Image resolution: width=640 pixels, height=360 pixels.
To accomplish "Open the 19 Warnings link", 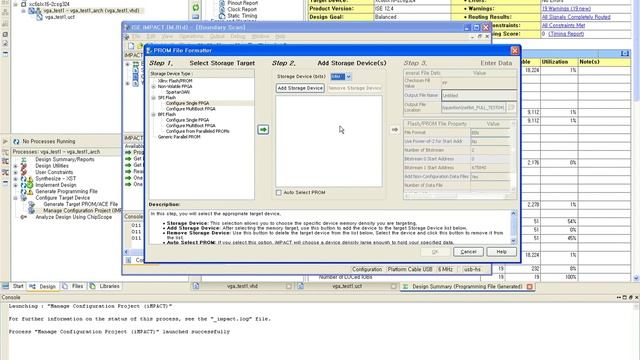I will (x=567, y=9).
